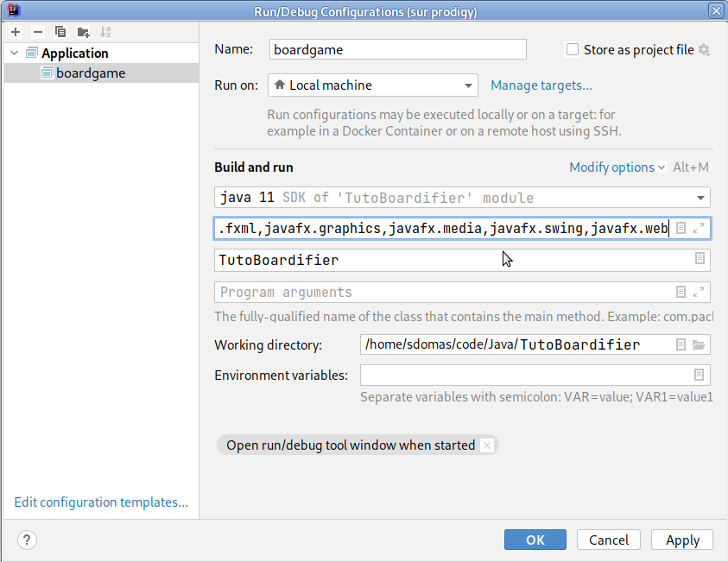
Task: Click the Manage targets link
Action: pyautogui.click(x=541, y=85)
